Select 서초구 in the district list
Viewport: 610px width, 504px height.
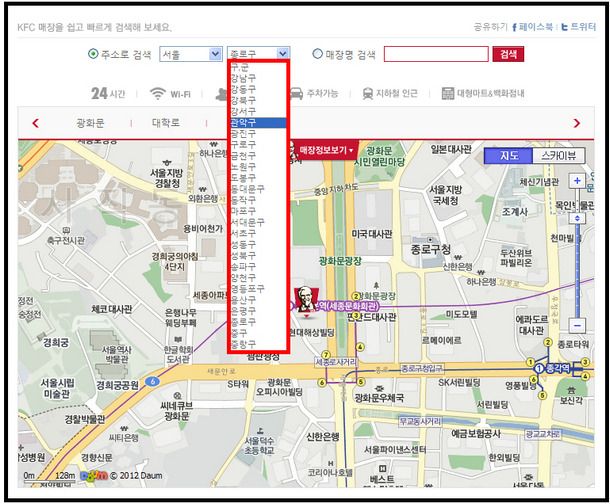click(x=258, y=233)
